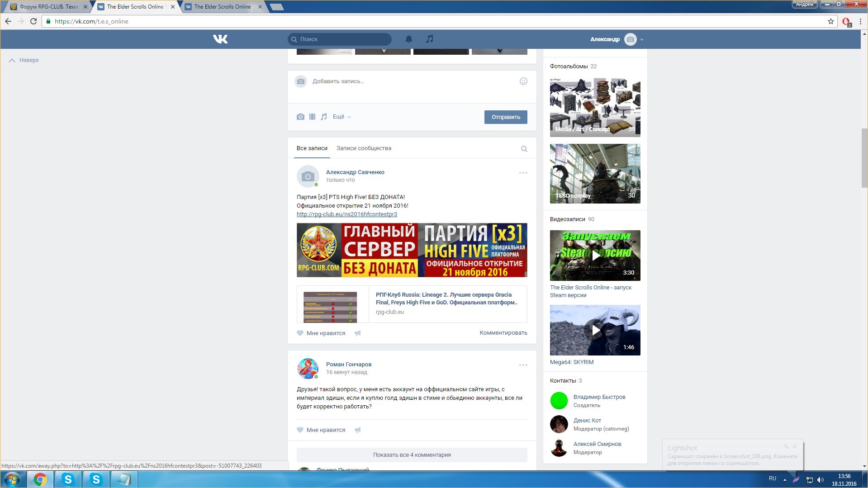
Task: Open notifications bell icon
Action: pos(409,39)
